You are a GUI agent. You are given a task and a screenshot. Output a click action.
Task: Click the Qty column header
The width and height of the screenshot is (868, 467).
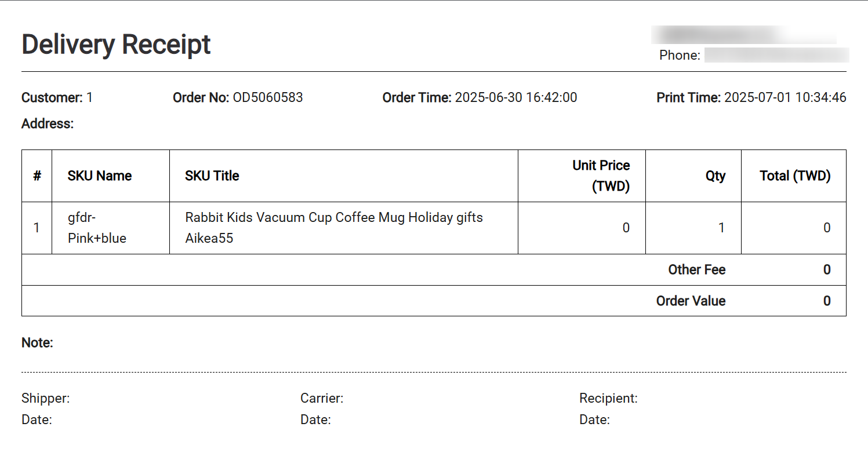(x=716, y=176)
